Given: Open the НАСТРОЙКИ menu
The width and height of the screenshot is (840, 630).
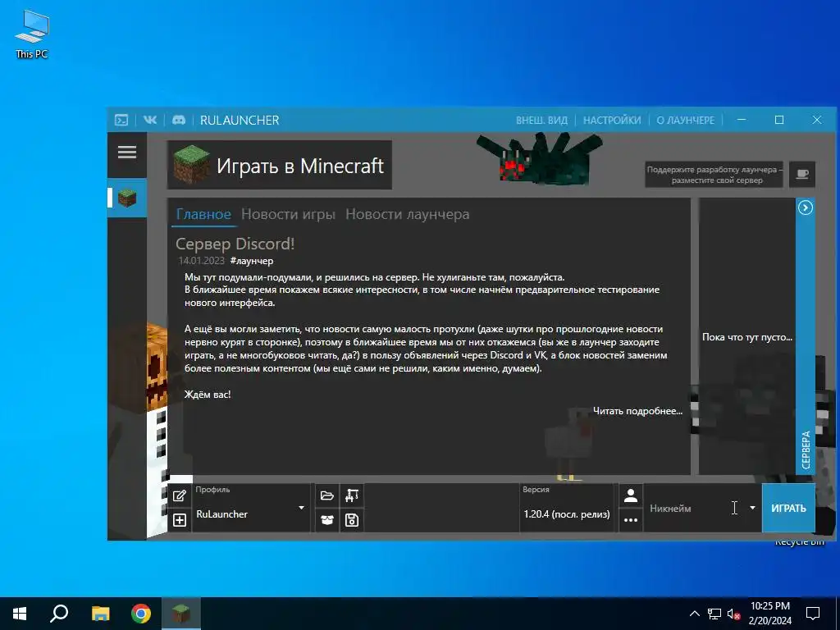Looking at the screenshot, I should 612,120.
